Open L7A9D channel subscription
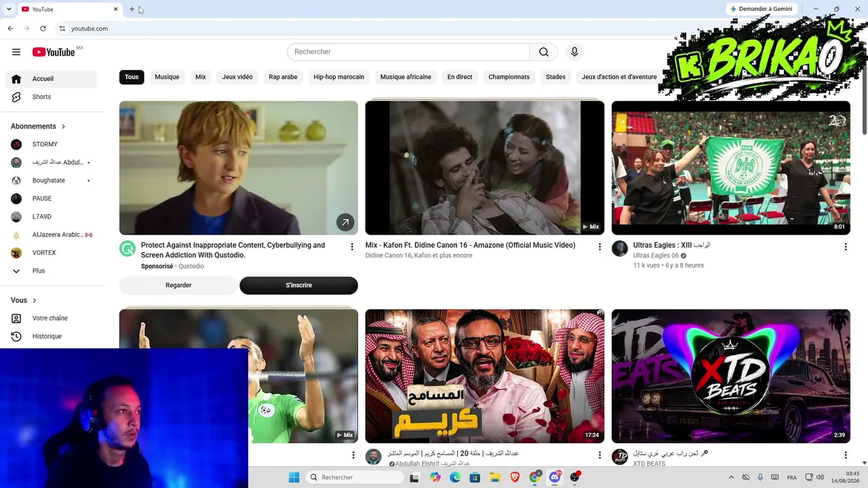 (52, 217)
